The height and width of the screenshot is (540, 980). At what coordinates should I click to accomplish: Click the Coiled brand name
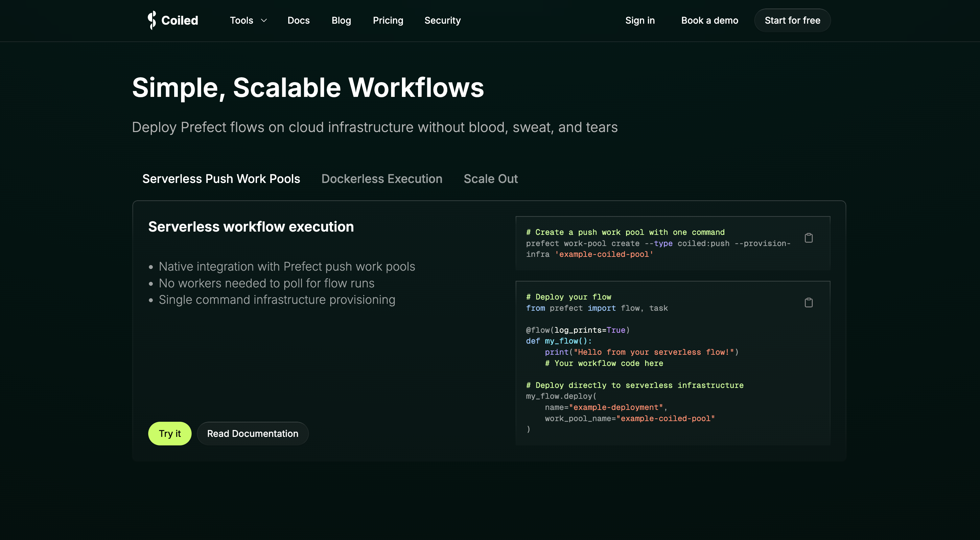point(179,21)
